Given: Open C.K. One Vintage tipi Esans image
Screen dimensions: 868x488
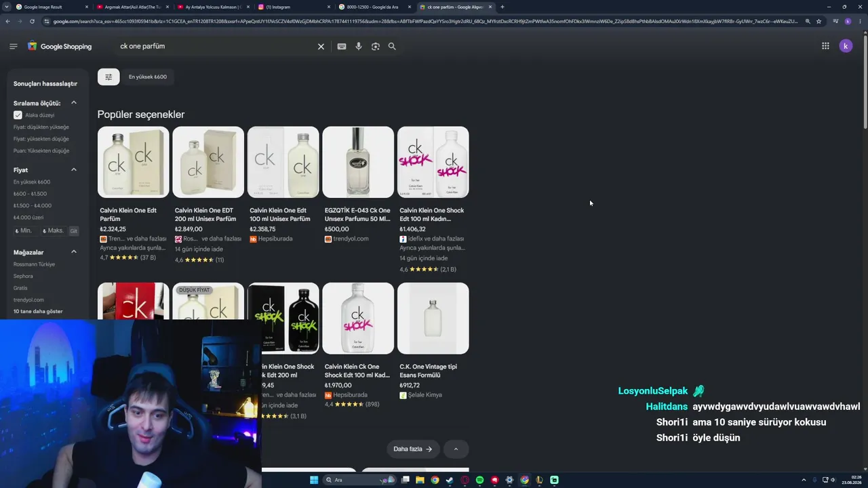Looking at the screenshot, I should pyautogui.click(x=433, y=319).
